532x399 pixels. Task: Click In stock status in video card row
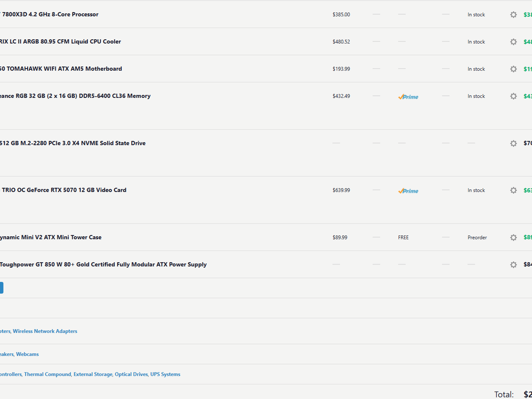(x=476, y=190)
